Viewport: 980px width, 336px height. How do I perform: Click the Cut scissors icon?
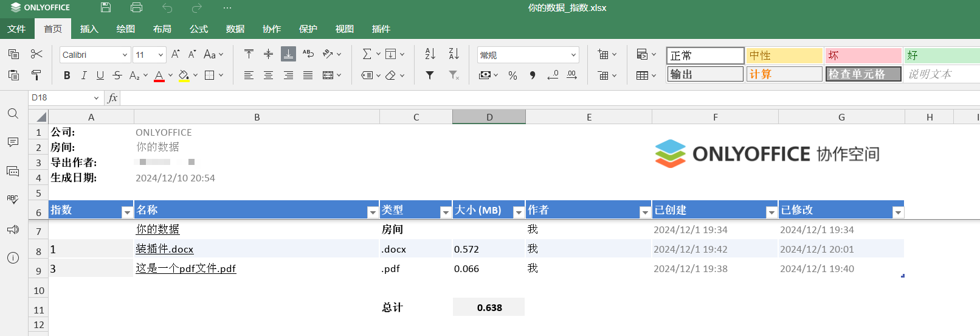click(x=36, y=54)
